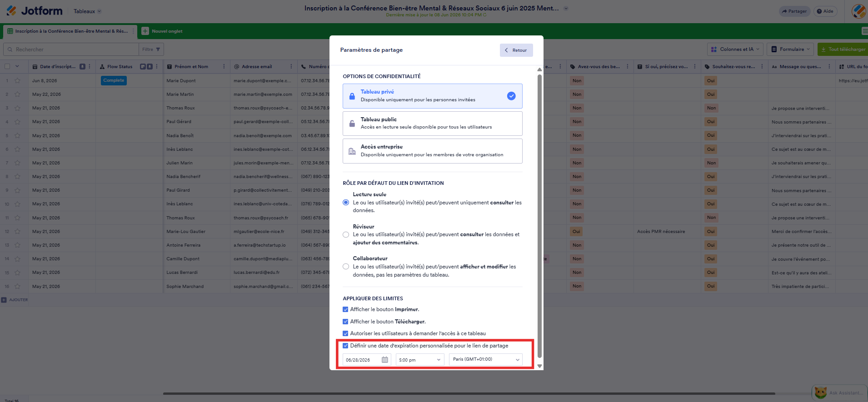Image resolution: width=868 pixels, height=402 pixels.
Task: Open Date d'inscription column options menu
Action: 90,66
